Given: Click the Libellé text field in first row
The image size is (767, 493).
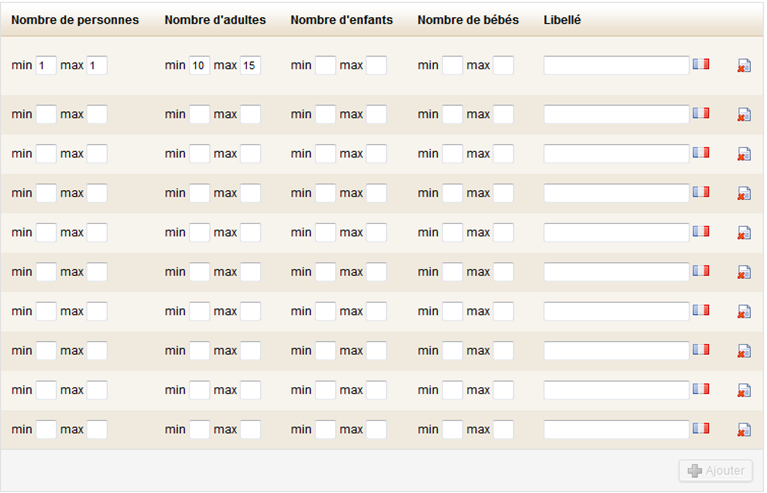Looking at the screenshot, I should 616,65.
